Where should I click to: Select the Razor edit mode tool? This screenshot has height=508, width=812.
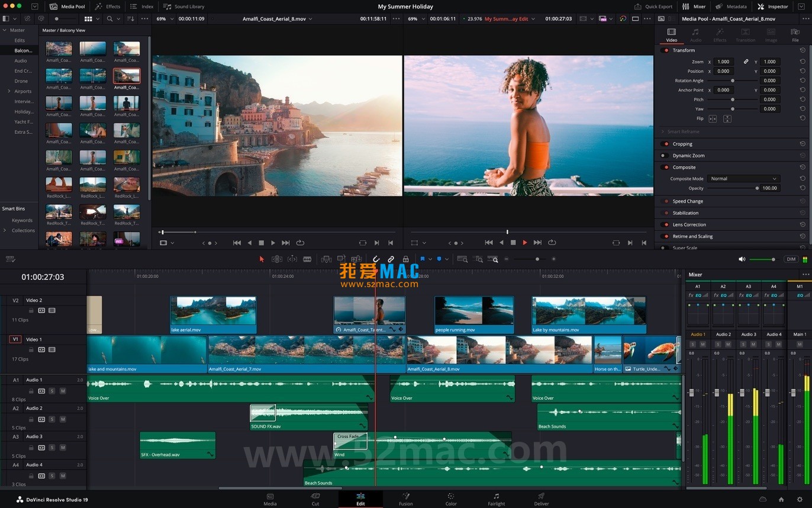click(x=308, y=259)
